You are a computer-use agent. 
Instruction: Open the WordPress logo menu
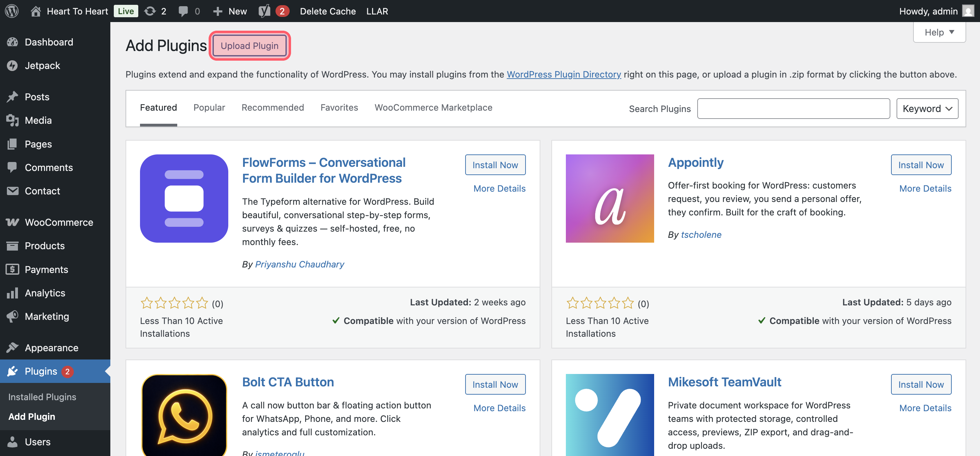(12, 11)
